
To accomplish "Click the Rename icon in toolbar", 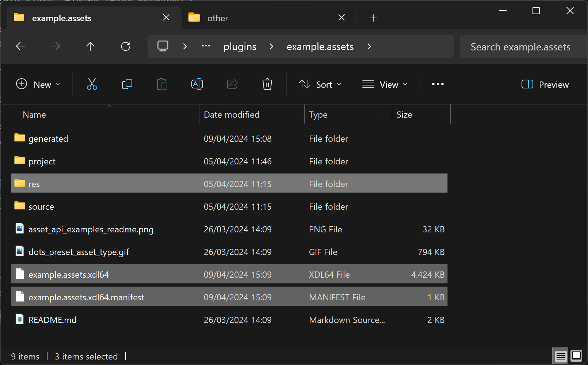I will click(x=197, y=84).
